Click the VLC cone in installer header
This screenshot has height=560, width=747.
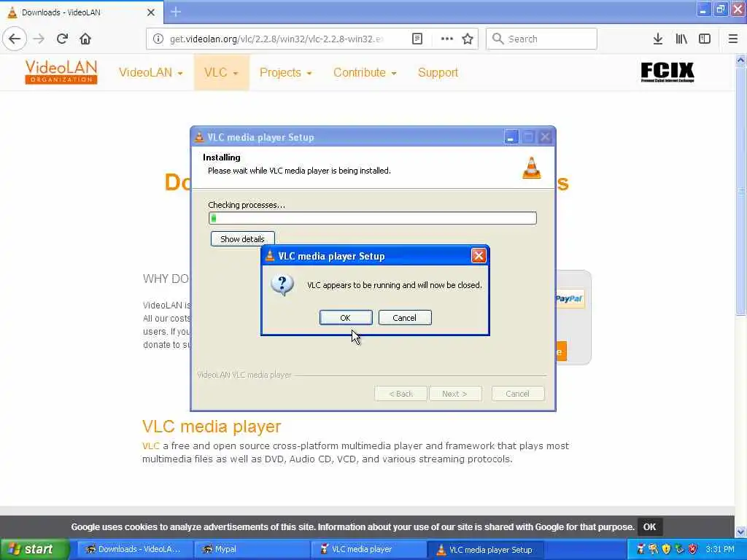tap(531, 168)
